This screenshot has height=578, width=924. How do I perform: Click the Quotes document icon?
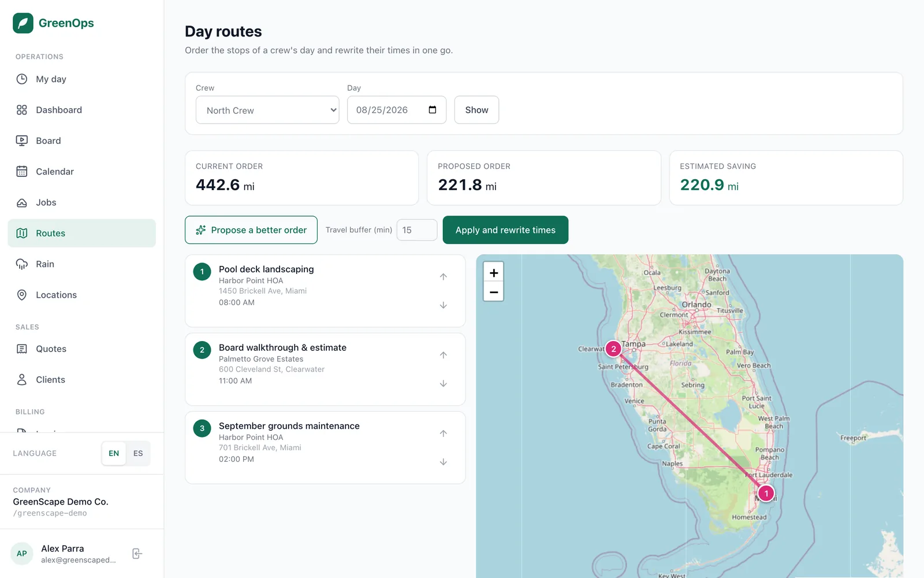point(22,349)
